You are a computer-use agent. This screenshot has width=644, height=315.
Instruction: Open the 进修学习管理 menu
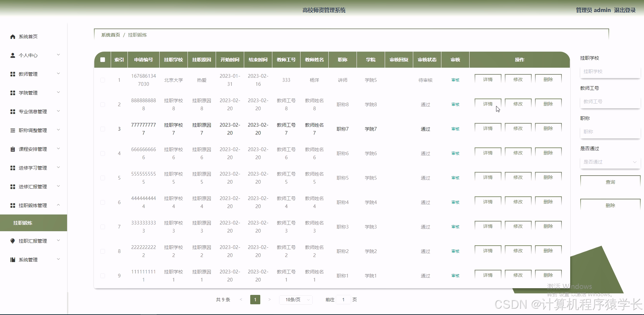point(34,168)
